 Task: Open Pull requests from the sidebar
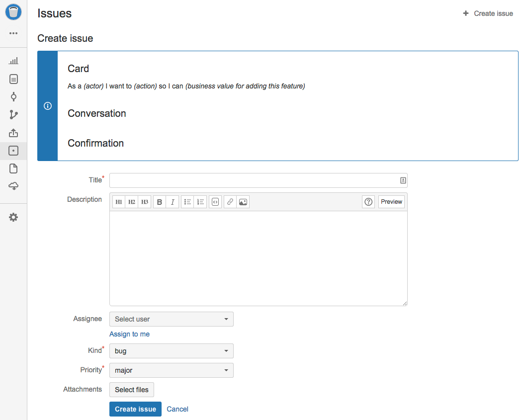tap(13, 133)
